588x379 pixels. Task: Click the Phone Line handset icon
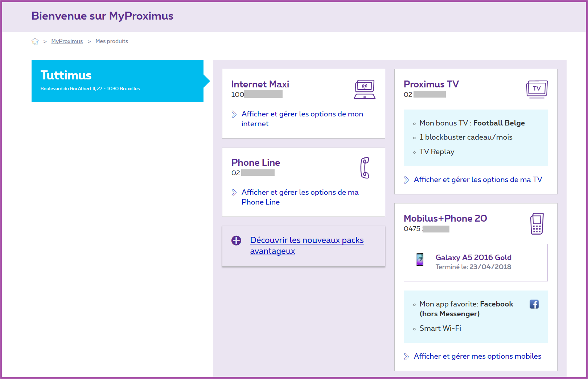pos(365,168)
